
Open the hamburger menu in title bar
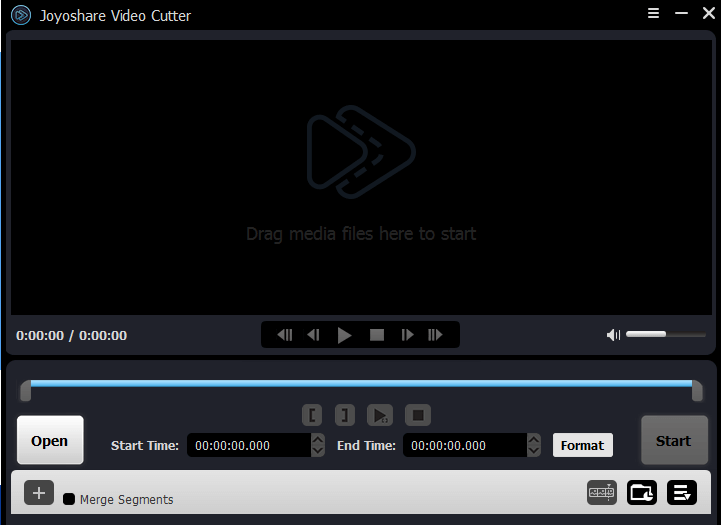(654, 14)
